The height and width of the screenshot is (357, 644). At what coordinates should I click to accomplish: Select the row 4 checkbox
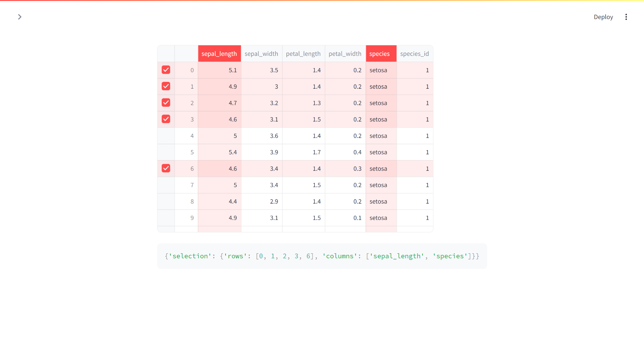click(x=166, y=136)
